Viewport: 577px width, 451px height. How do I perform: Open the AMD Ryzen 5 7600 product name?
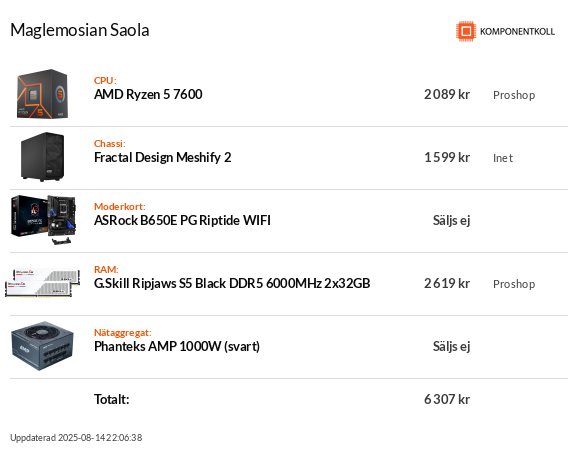coord(148,95)
